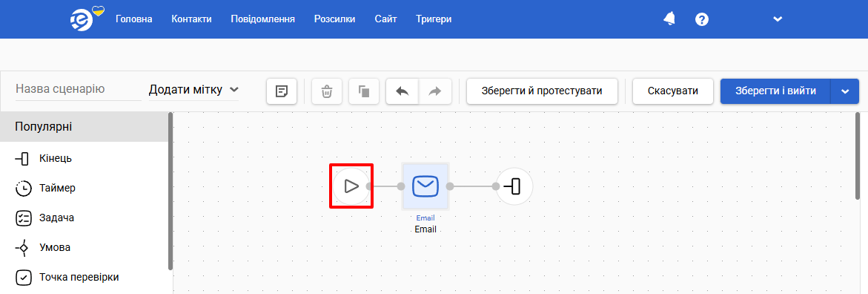The width and height of the screenshot is (868, 294).
Task: Click the Кінець label in block list
Action: pos(56,159)
